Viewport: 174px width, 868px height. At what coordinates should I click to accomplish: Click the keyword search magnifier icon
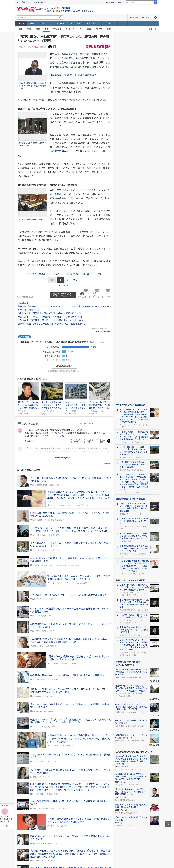60,18
